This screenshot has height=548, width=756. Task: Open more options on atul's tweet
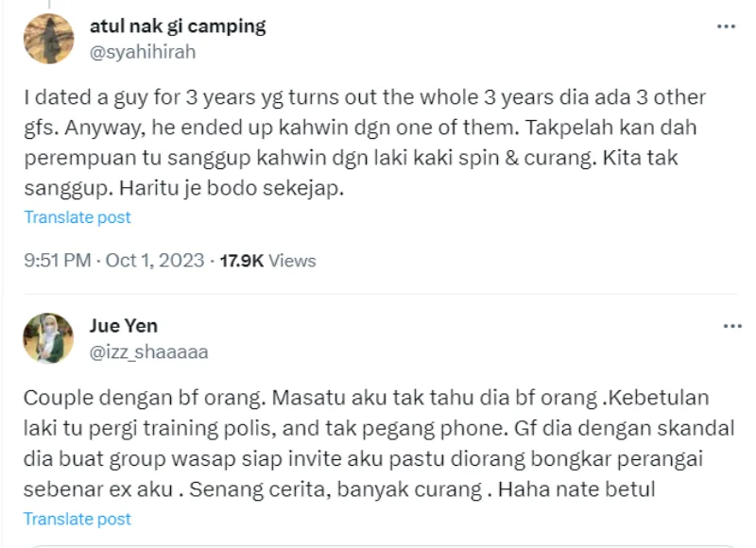pos(726,26)
